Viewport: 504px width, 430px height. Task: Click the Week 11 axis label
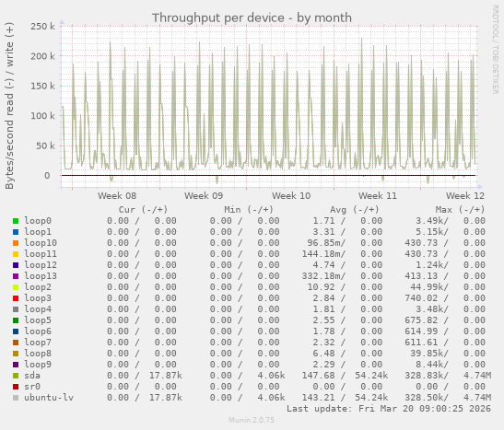pyautogui.click(x=378, y=196)
